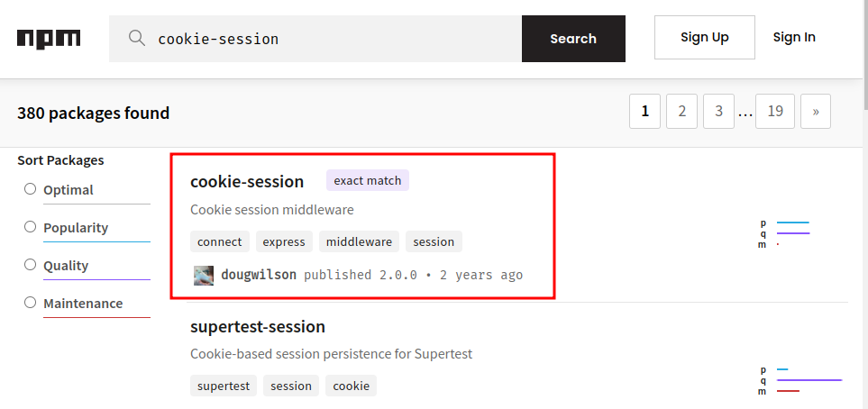Select the Quality sort radio button
The height and width of the screenshot is (409, 868).
(30, 265)
